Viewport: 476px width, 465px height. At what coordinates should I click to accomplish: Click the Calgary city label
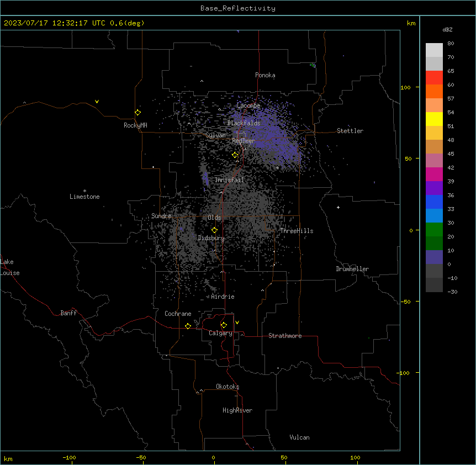click(x=220, y=333)
